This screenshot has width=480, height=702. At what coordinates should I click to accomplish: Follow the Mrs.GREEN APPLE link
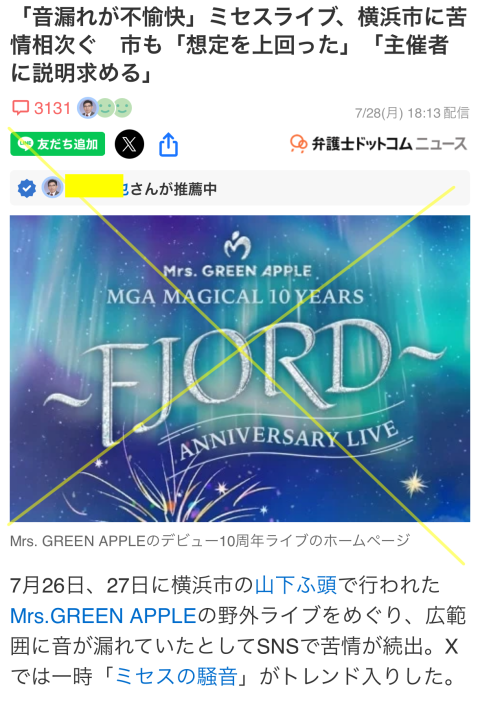coord(103,616)
